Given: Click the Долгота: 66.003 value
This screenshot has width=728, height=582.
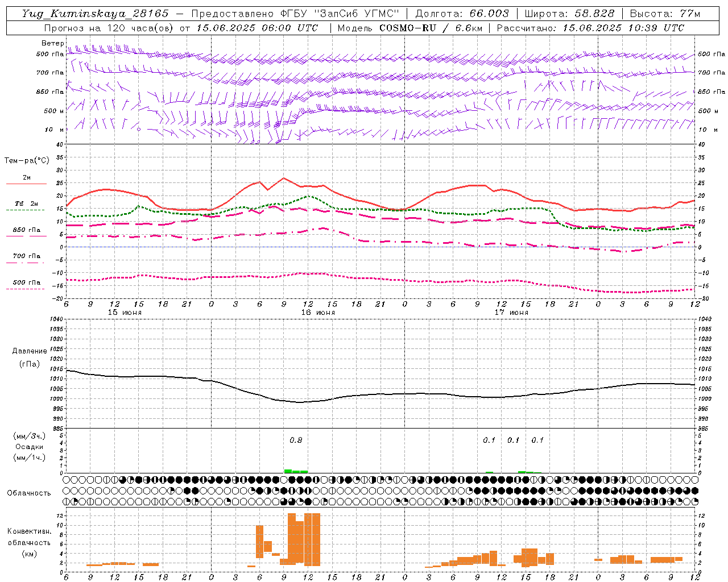Looking at the screenshot, I should pyautogui.click(x=462, y=14).
